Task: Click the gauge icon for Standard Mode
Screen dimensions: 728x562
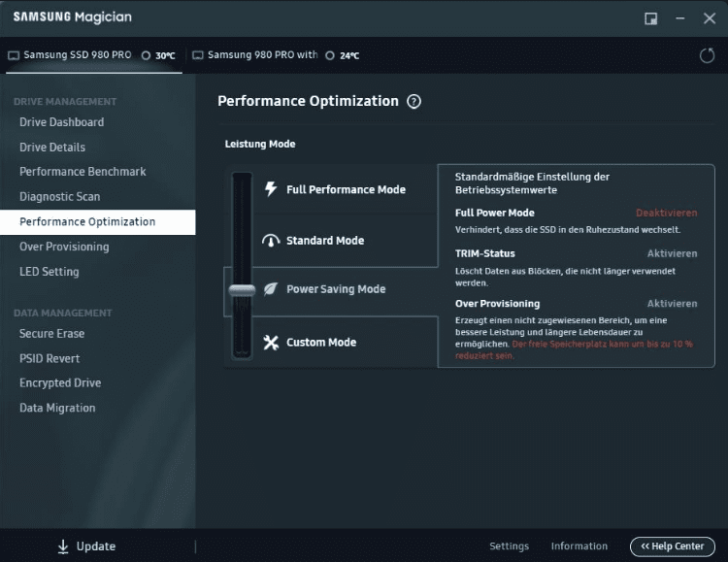Action: point(271,241)
